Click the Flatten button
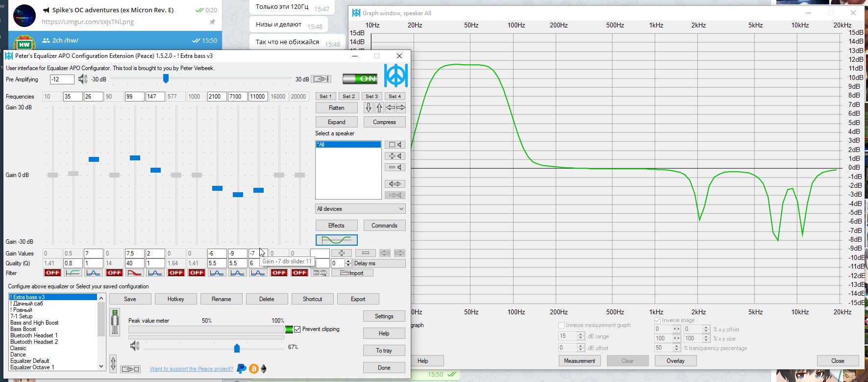 [337, 108]
